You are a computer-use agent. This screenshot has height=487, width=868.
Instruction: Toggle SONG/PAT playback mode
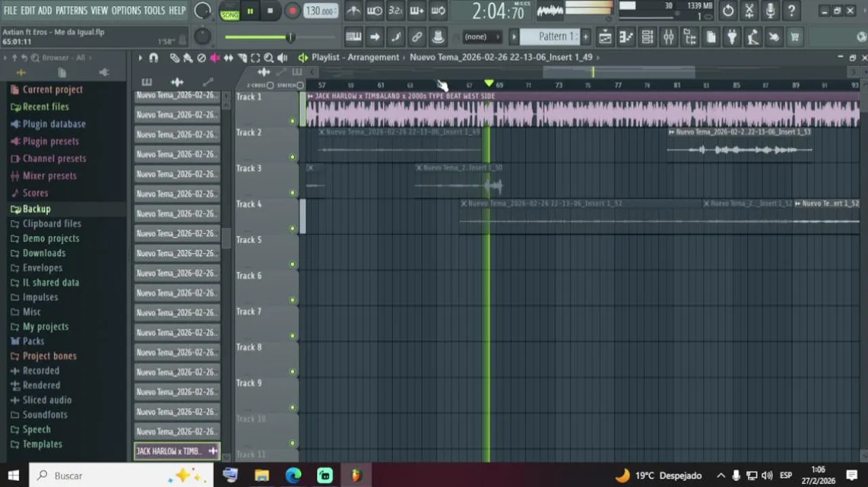click(230, 11)
